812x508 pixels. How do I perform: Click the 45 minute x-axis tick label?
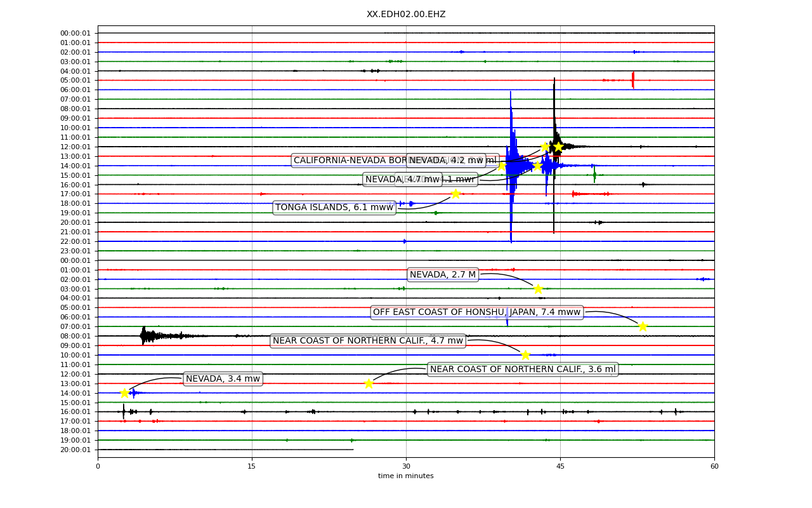click(560, 467)
